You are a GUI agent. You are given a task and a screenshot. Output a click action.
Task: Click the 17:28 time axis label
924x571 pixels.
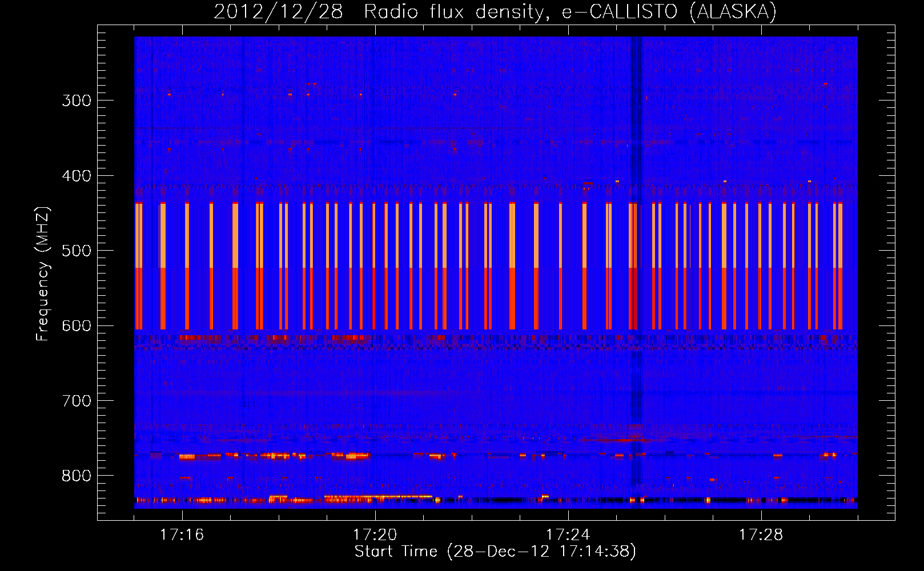point(761,535)
